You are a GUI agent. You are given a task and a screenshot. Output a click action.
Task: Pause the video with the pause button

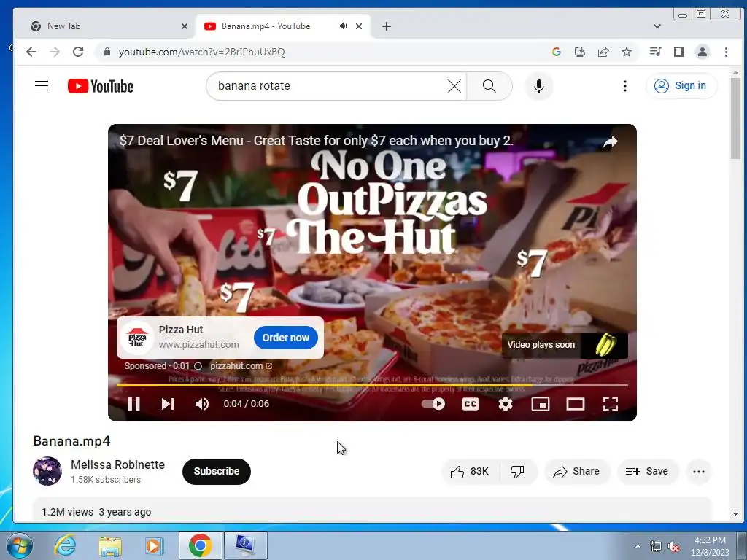click(134, 404)
